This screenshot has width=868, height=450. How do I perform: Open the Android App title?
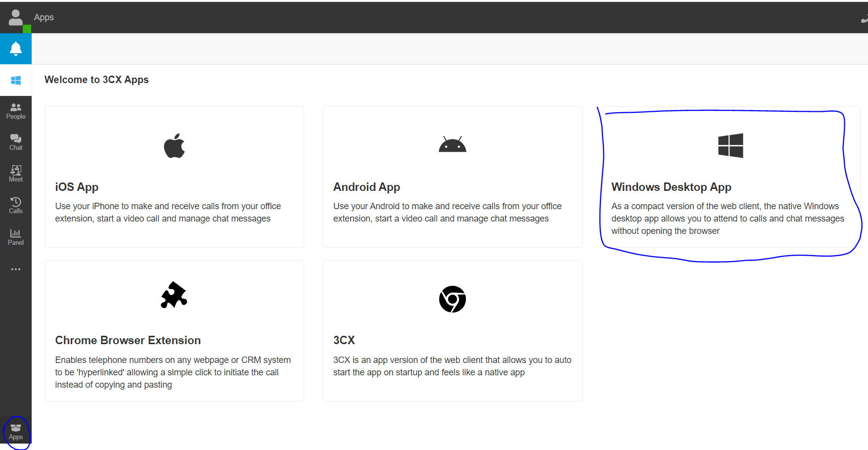point(366,187)
